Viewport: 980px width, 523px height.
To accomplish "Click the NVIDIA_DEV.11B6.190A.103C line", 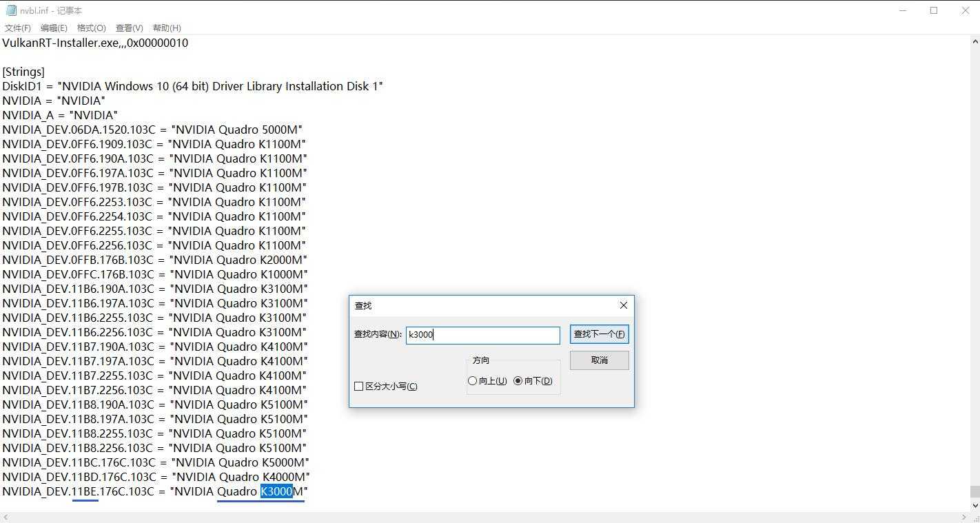I will click(155, 289).
